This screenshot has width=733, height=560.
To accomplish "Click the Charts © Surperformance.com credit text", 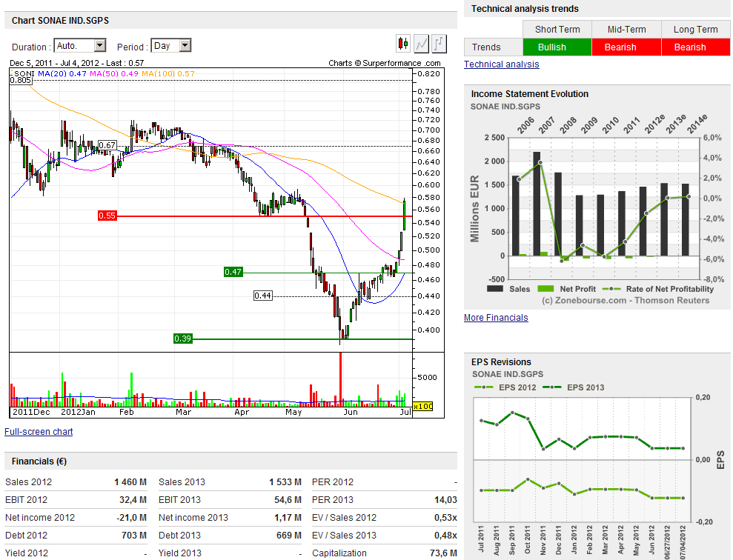I will [384, 63].
